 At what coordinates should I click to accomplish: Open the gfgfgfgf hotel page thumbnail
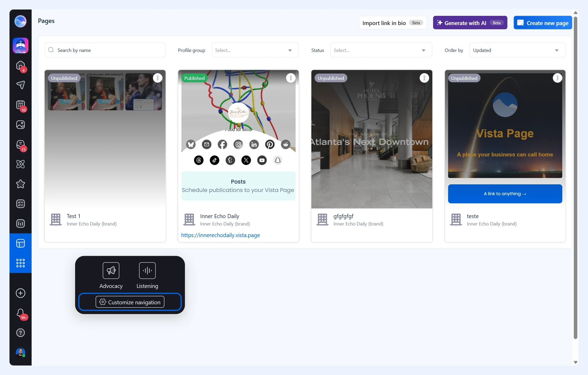point(372,139)
